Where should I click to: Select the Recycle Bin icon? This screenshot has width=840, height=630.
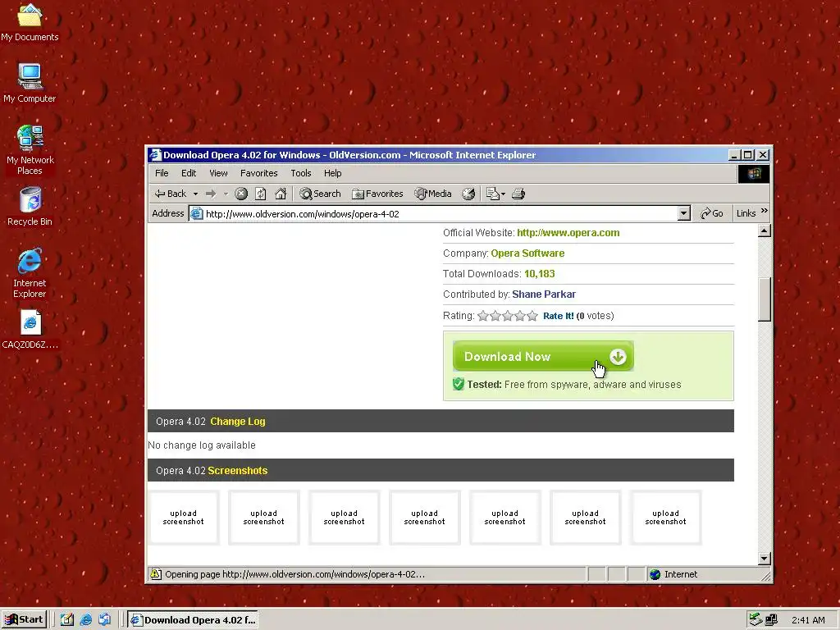click(x=30, y=206)
